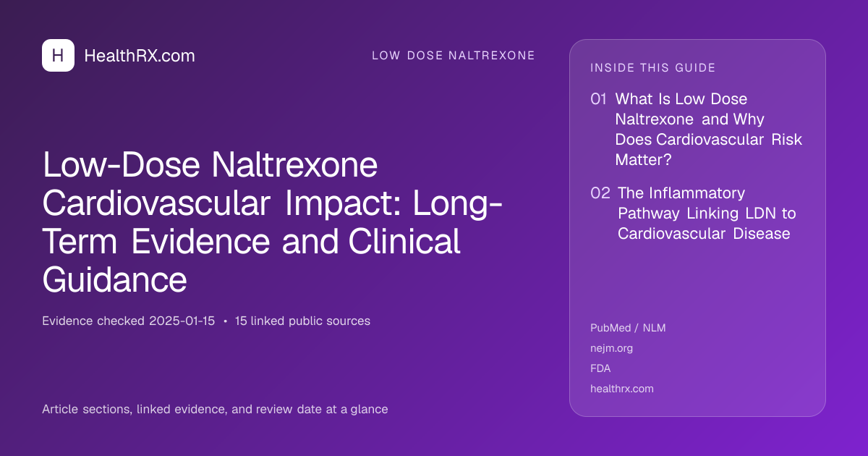Open the HealthRX.com site name
The width and height of the screenshot is (868, 456).
[x=140, y=56]
